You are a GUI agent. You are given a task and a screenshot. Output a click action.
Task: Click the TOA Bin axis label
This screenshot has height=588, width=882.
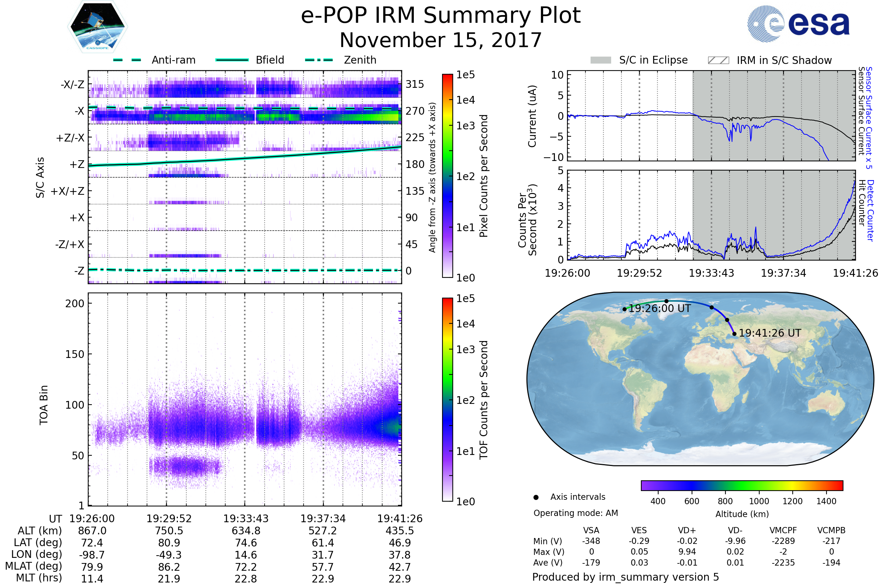[x=44, y=405]
